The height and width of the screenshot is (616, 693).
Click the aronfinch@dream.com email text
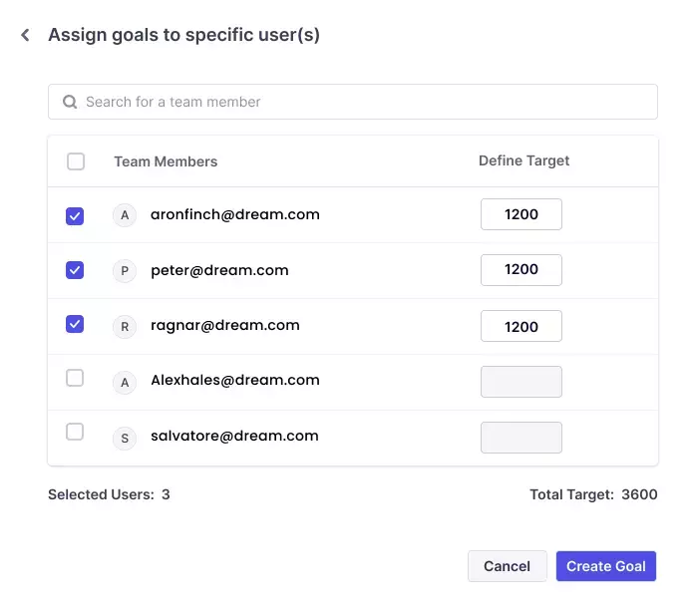click(x=235, y=214)
